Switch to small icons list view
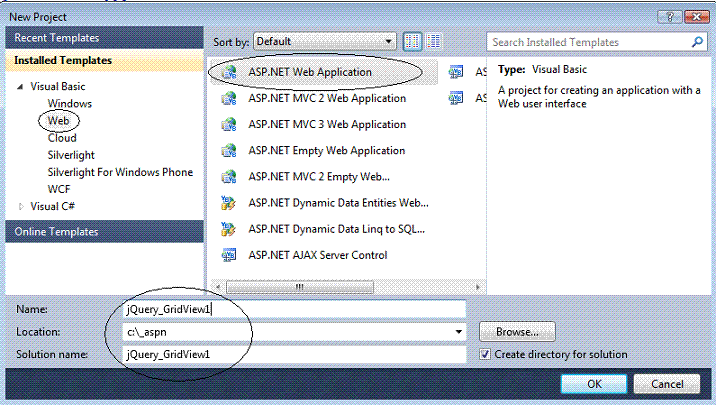Screen dimensions: 716x405 [x=433, y=42]
